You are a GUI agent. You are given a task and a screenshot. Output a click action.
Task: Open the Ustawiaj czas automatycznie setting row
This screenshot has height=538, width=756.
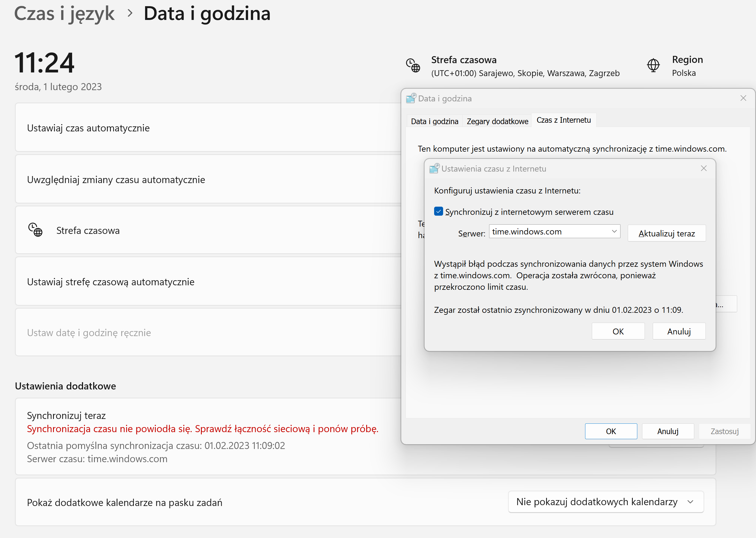coord(88,128)
